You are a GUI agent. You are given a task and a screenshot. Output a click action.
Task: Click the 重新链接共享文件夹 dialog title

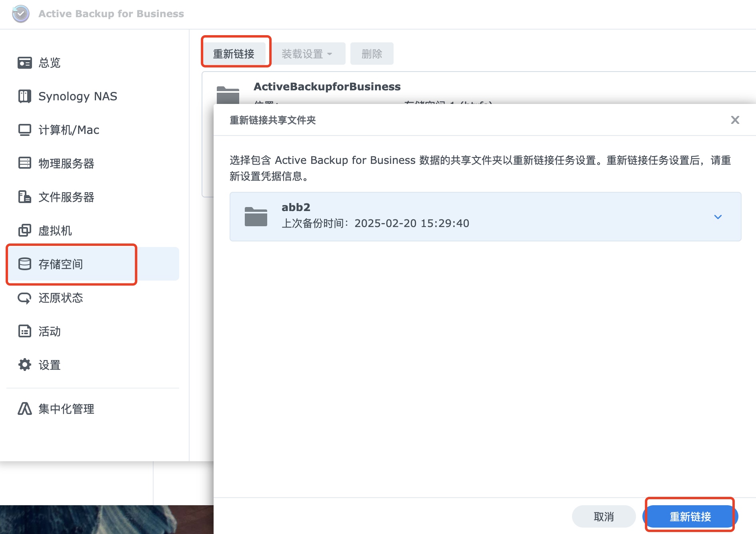tap(273, 120)
